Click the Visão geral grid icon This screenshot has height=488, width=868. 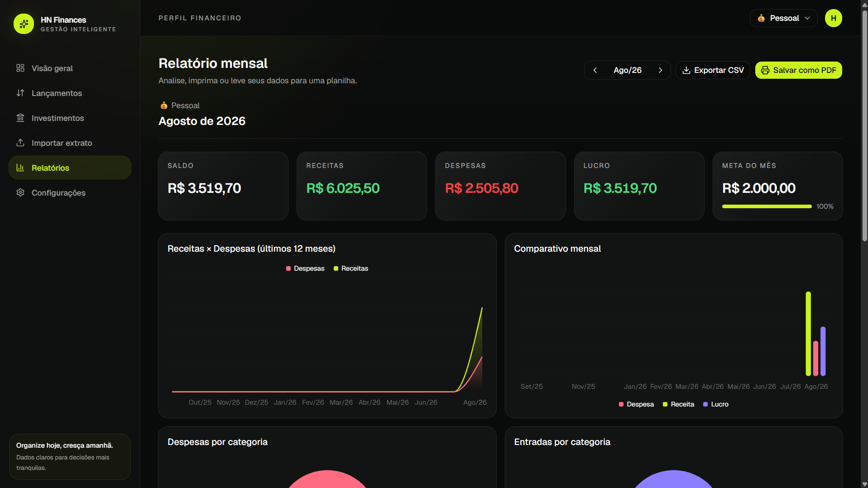[20, 68]
